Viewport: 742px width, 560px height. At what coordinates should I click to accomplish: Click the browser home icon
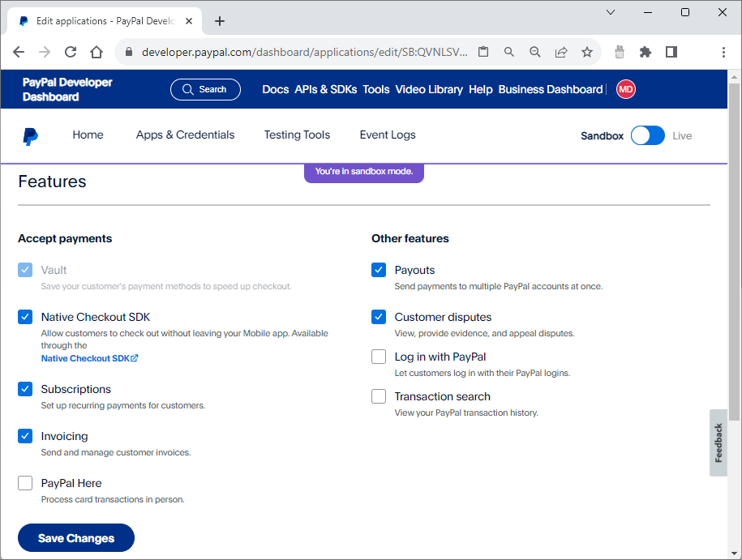tap(96, 51)
